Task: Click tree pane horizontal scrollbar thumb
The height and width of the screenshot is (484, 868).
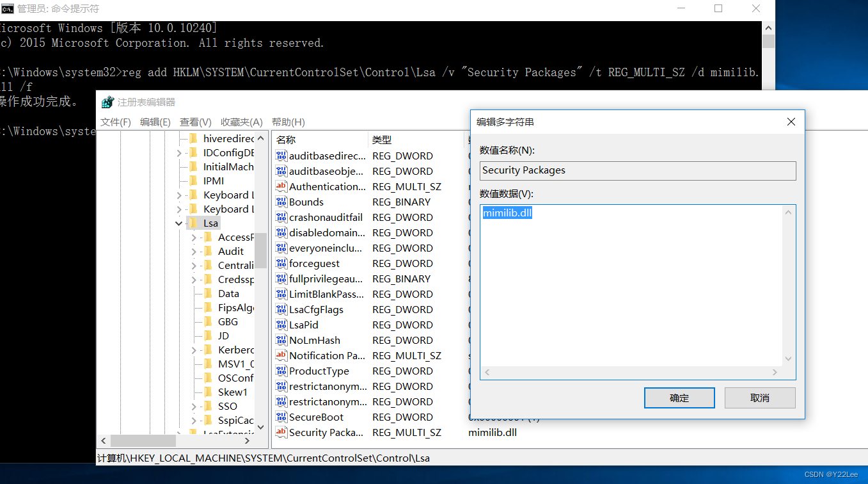Action: click(143, 441)
